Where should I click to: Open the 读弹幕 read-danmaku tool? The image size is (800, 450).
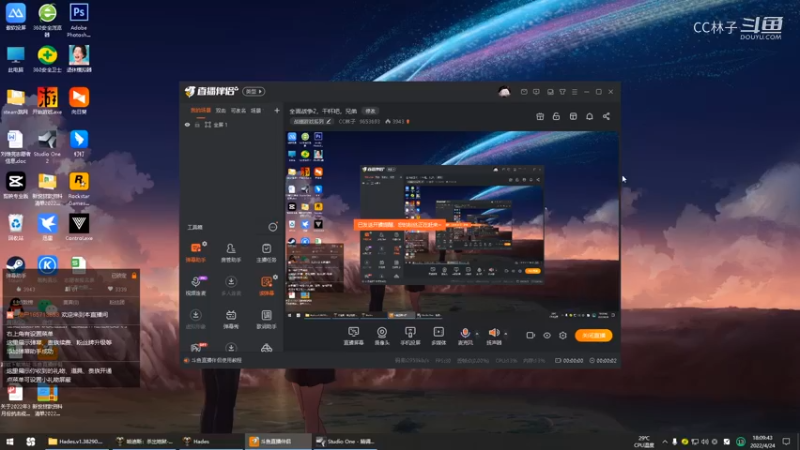tap(266, 286)
